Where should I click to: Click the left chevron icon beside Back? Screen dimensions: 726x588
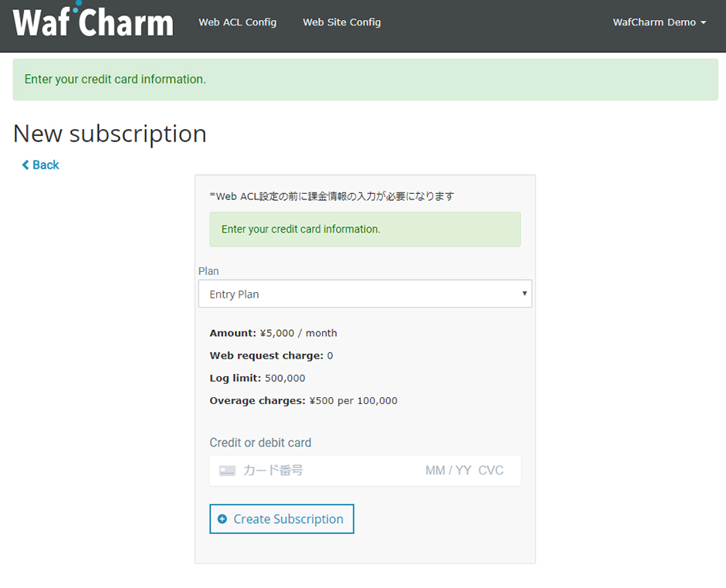click(x=25, y=165)
